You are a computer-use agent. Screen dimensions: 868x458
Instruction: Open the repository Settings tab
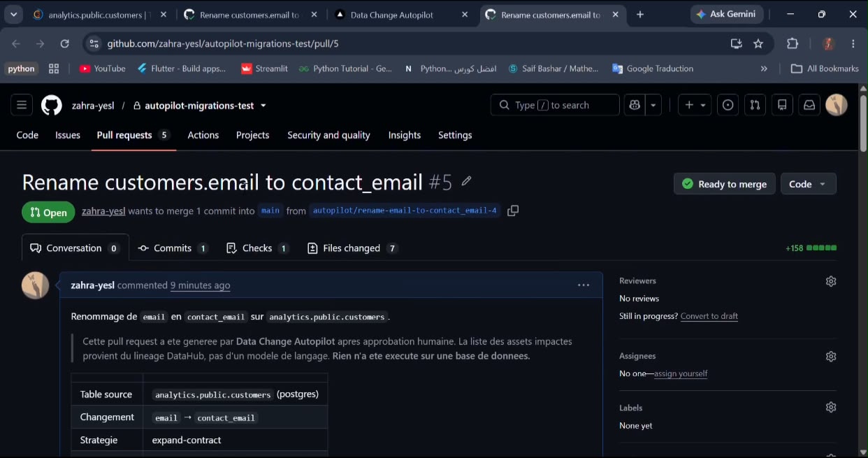pos(455,135)
